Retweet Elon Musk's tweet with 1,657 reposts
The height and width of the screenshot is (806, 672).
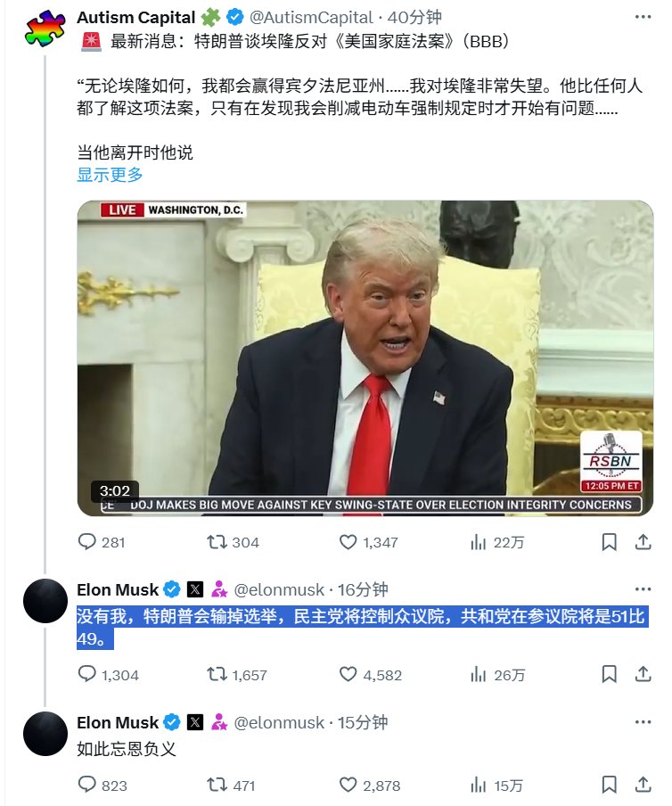(x=217, y=674)
